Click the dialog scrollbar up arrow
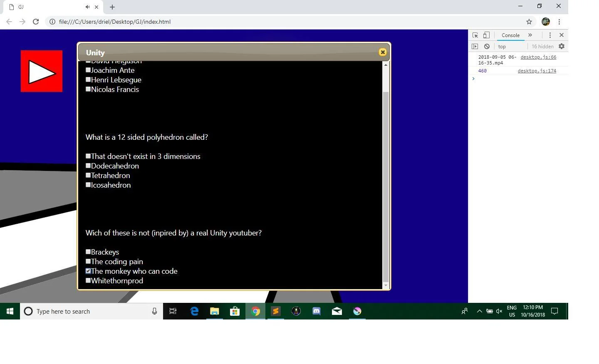The height and width of the screenshot is (364, 599). tap(386, 64)
